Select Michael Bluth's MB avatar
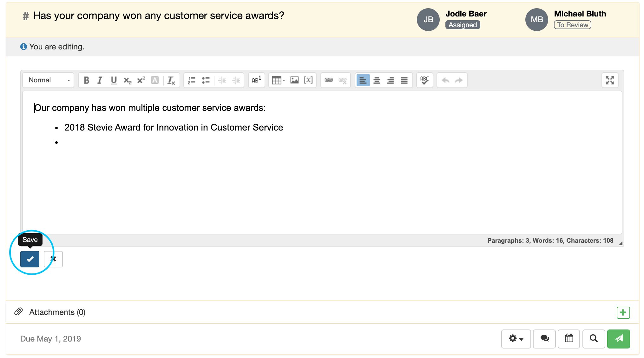This screenshot has width=644, height=358. 537,20
